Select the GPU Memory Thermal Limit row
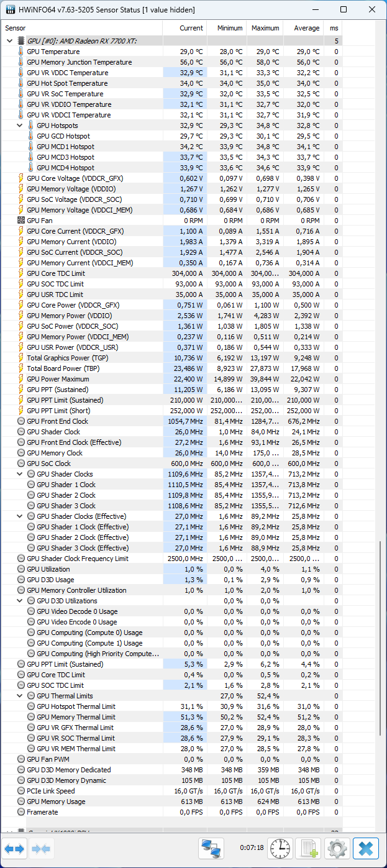 pyautogui.click(x=171, y=717)
